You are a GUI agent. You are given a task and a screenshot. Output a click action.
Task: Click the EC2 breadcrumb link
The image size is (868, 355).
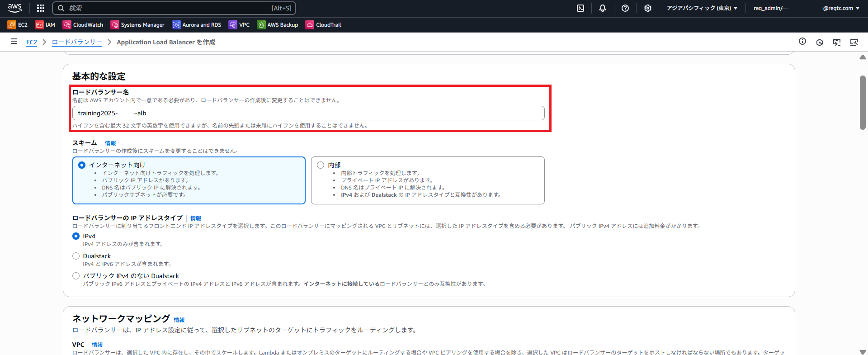pos(32,42)
